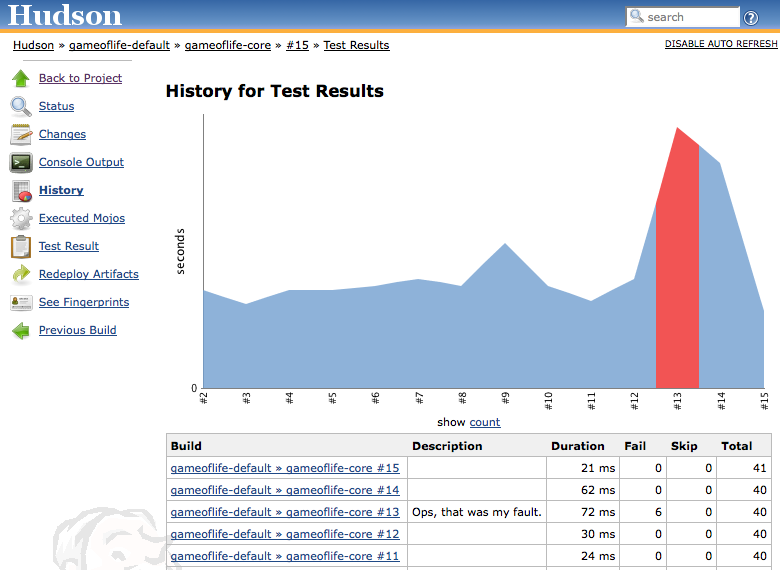
Task: Click the 'Ops, that was my fault.' description
Action: [x=477, y=512]
